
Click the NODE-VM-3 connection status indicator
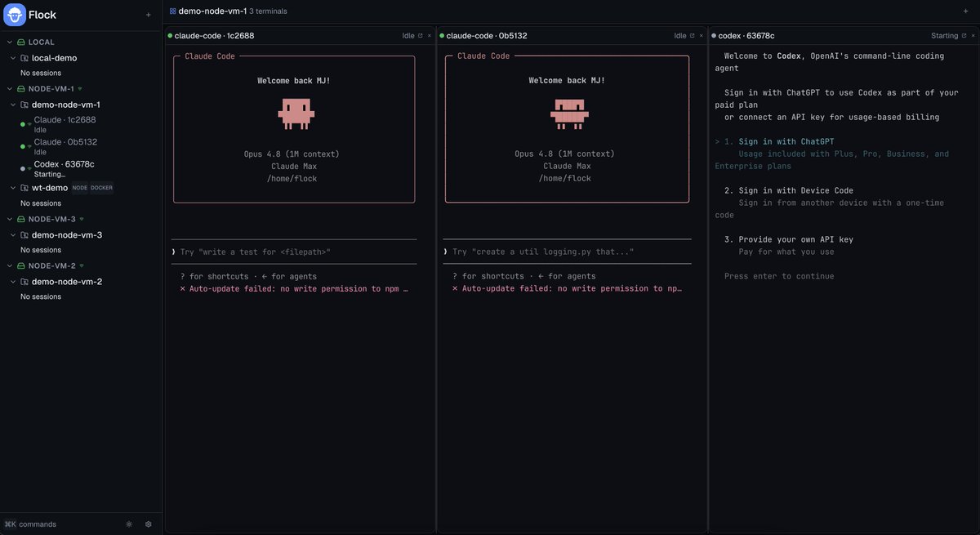click(82, 219)
